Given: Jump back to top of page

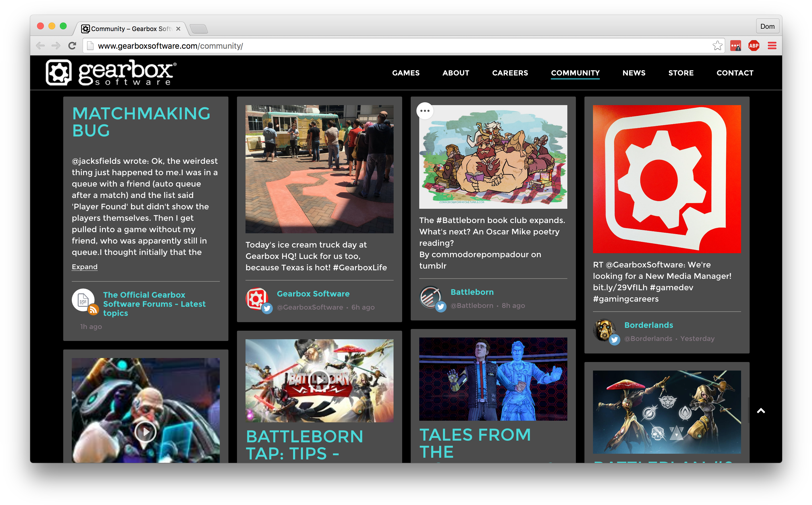Looking at the screenshot, I should [761, 411].
